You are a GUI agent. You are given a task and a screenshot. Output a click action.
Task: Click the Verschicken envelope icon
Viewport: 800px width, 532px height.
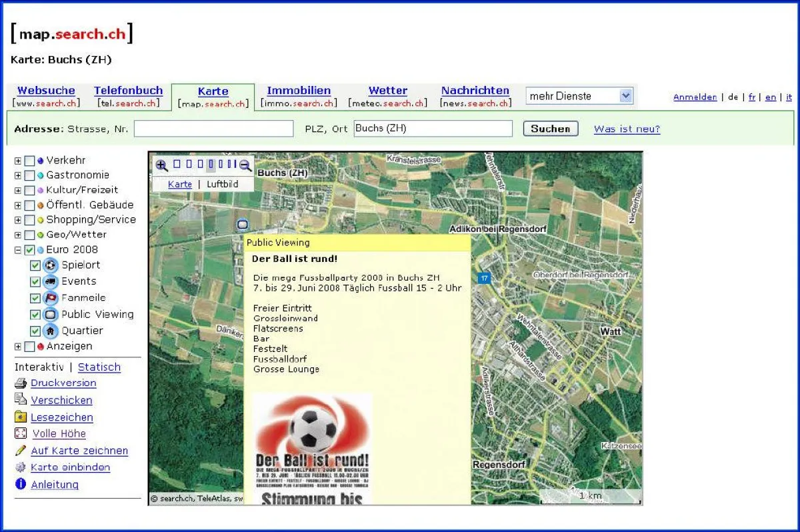coord(19,400)
